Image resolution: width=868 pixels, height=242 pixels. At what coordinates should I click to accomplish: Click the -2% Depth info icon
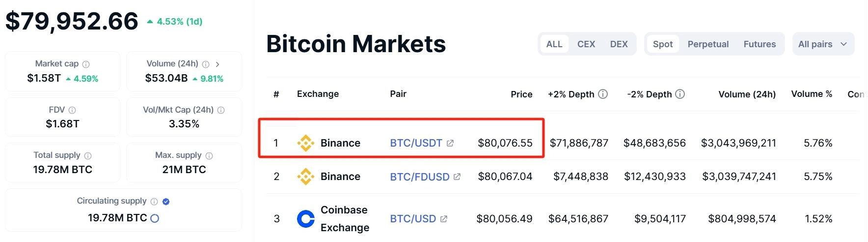pyautogui.click(x=680, y=94)
